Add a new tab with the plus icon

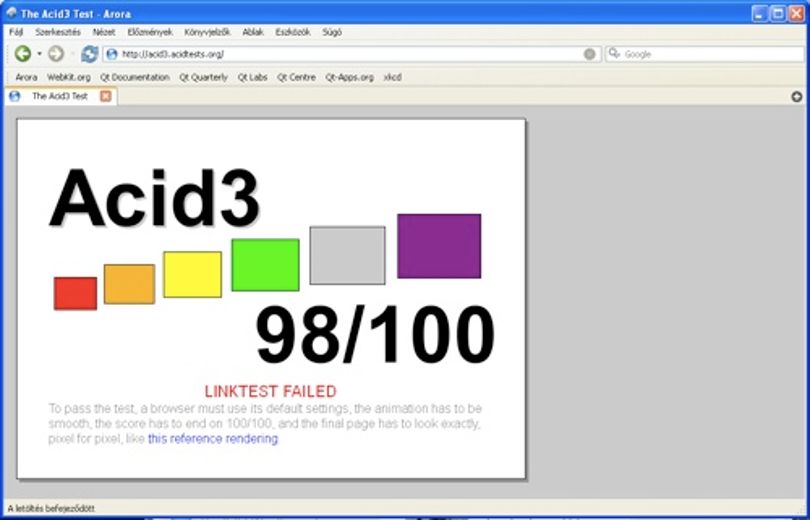pyautogui.click(x=797, y=97)
